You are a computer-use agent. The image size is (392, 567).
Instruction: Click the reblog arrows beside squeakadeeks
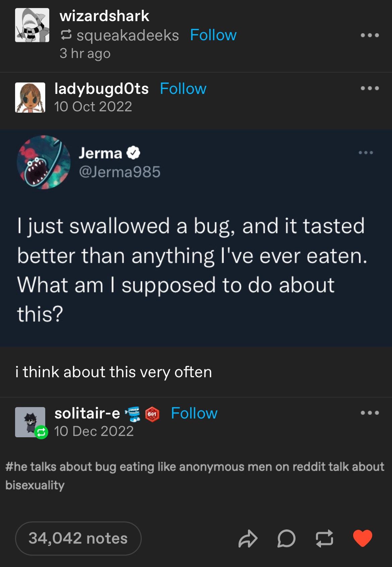point(66,35)
